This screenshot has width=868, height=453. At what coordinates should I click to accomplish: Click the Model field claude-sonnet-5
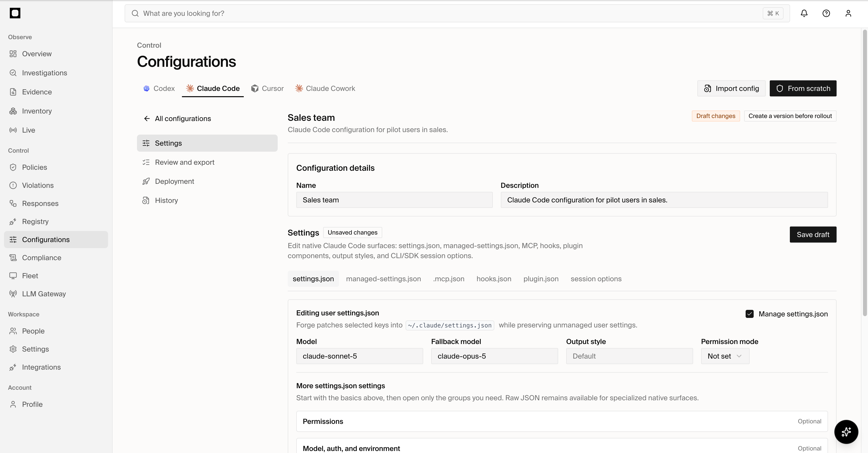[x=360, y=356]
